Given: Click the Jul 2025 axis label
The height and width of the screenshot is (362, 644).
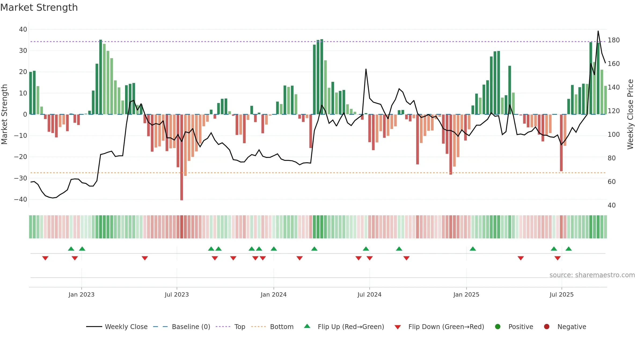Looking at the screenshot, I should click(x=561, y=294).
